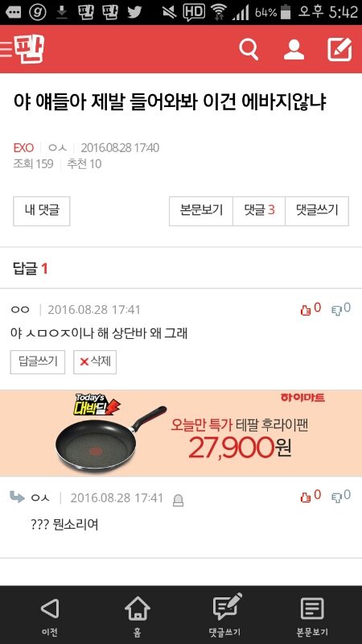Open the 댓글쓰기 tab near the title
This screenshot has height=644, width=362.
pos(317,211)
